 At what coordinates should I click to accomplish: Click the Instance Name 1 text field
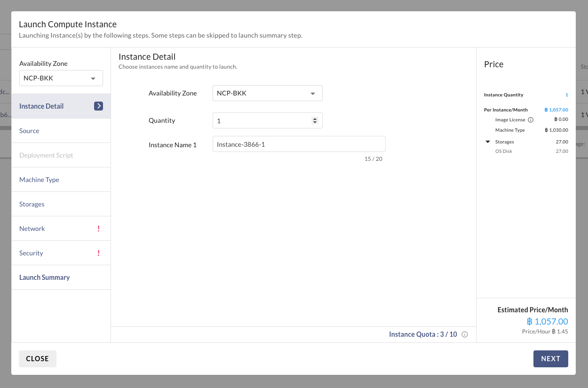click(x=299, y=144)
